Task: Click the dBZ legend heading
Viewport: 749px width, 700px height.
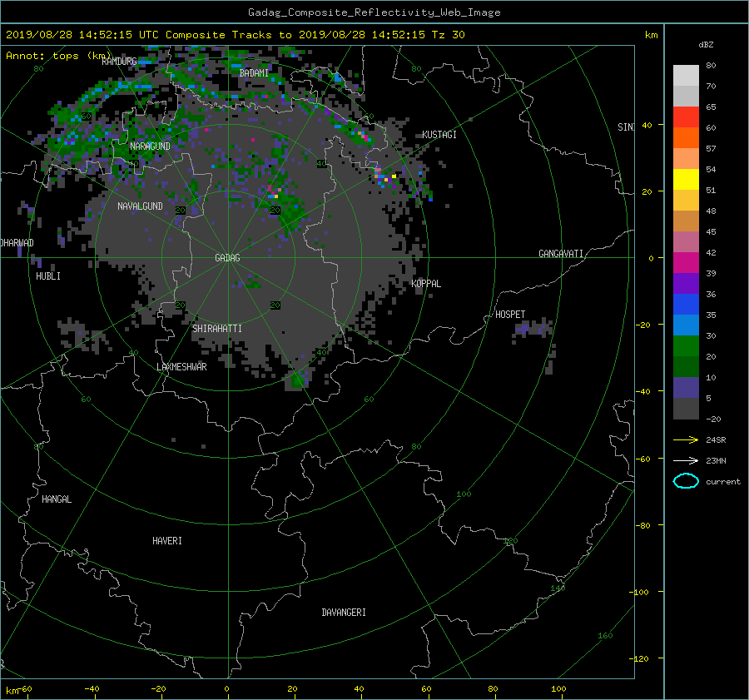Action: [706, 44]
